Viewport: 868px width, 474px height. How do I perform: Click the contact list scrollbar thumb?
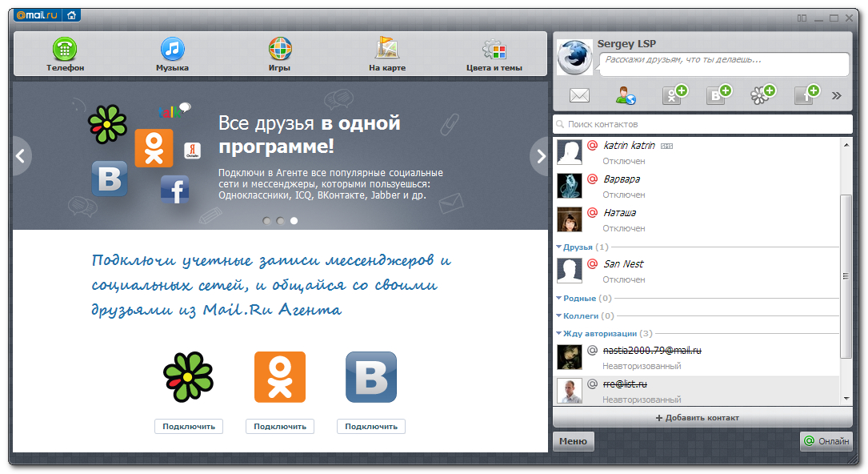click(x=846, y=275)
